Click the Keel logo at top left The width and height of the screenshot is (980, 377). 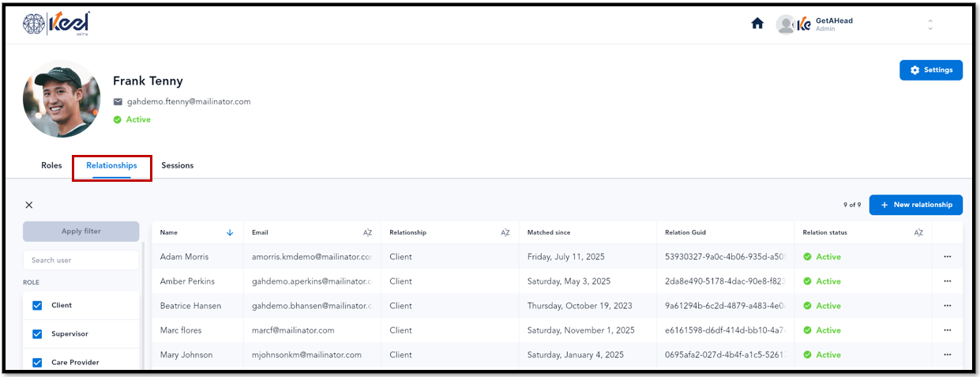pyautogui.click(x=57, y=24)
